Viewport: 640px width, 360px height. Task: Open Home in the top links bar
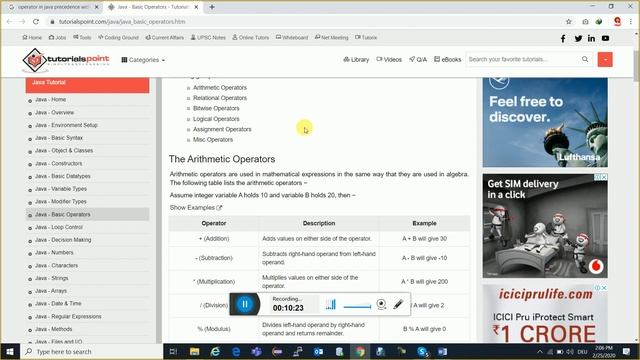click(32, 38)
